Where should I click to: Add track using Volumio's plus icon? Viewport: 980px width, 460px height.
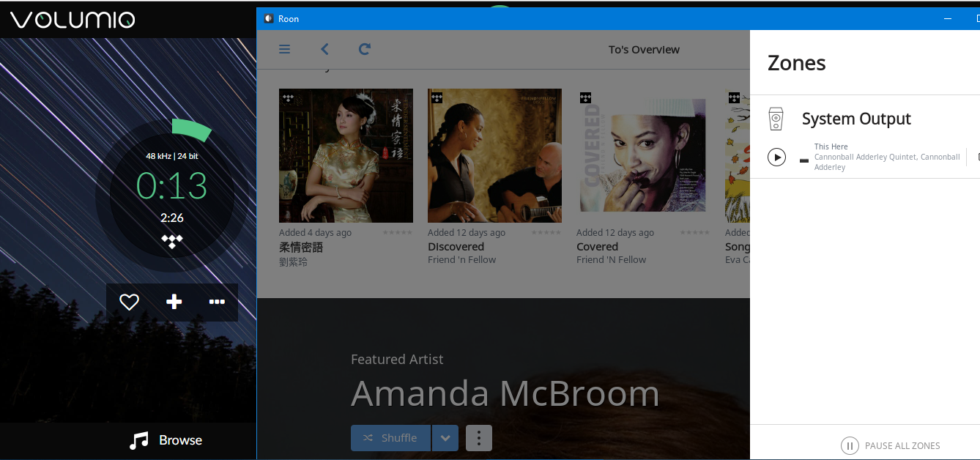click(174, 302)
